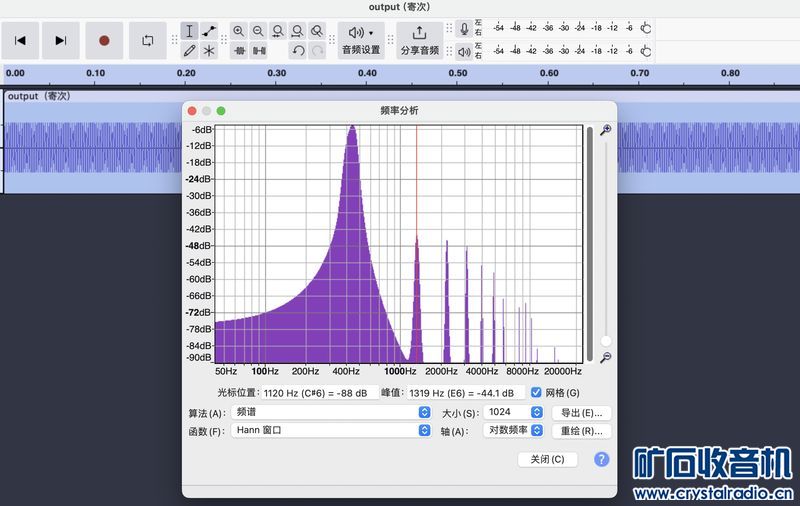Screen dimensions: 800x506
Task: Toggle loop playback
Action: click(147, 40)
